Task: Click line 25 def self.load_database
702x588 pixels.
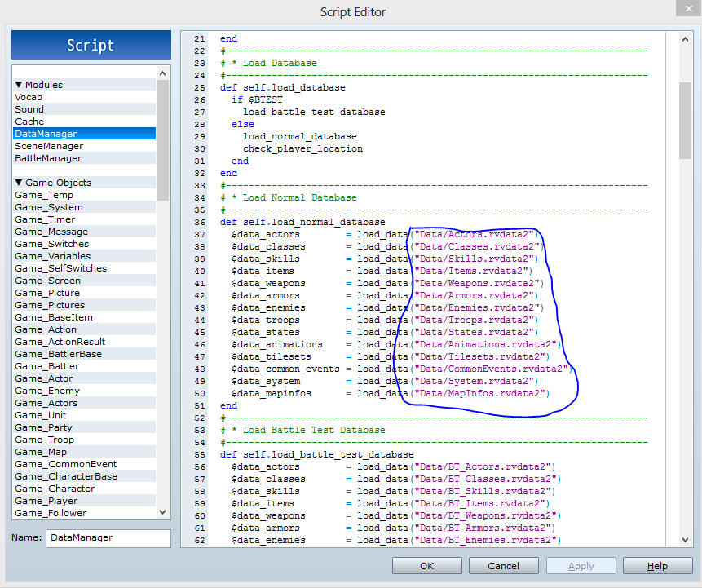Action: [x=282, y=88]
